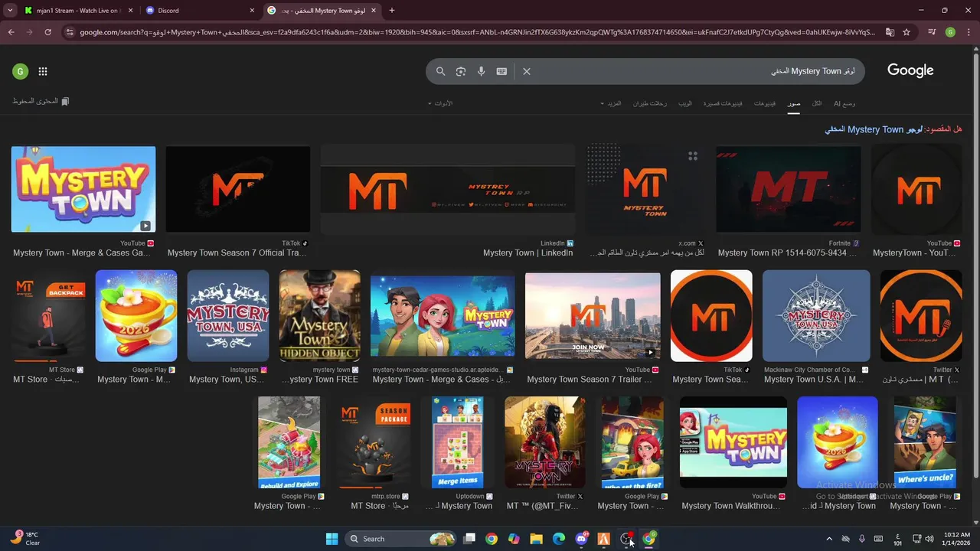Click the translate page icon in address bar

tap(890, 32)
